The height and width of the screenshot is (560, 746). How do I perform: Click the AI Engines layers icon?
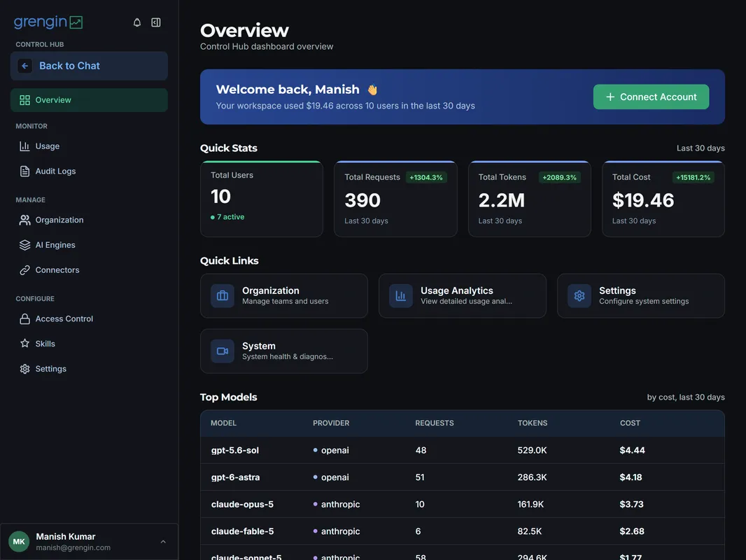24,245
